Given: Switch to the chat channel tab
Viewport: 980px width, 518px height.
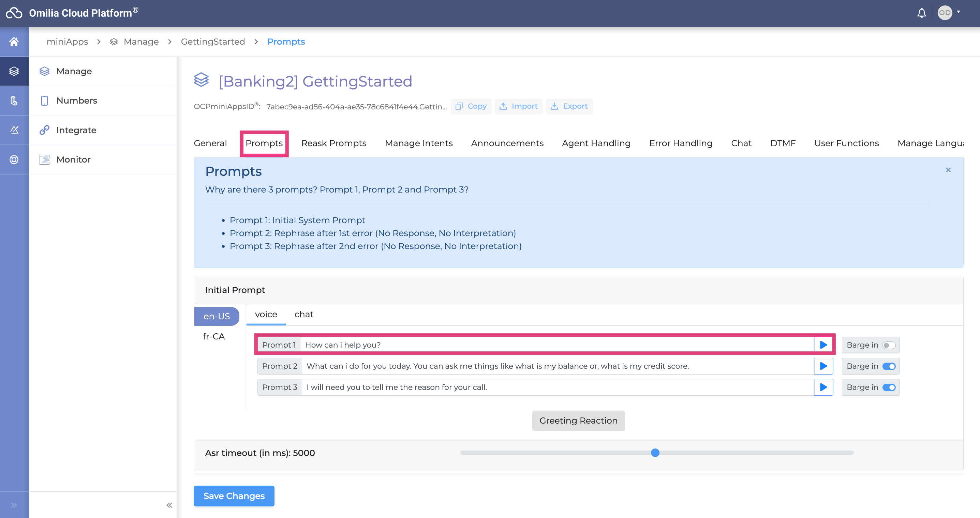Looking at the screenshot, I should coord(303,315).
